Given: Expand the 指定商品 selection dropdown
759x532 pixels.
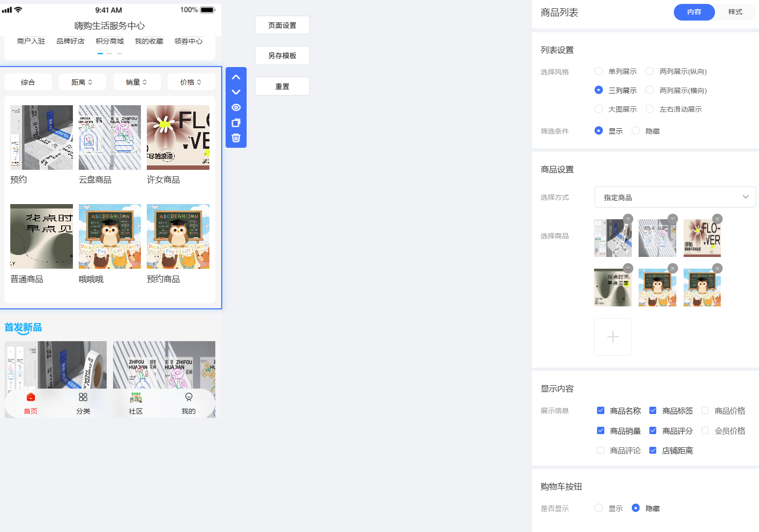Looking at the screenshot, I should (x=675, y=197).
